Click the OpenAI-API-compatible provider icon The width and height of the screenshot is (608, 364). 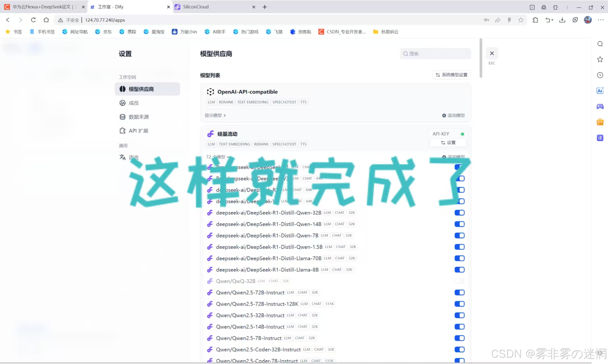[210, 92]
